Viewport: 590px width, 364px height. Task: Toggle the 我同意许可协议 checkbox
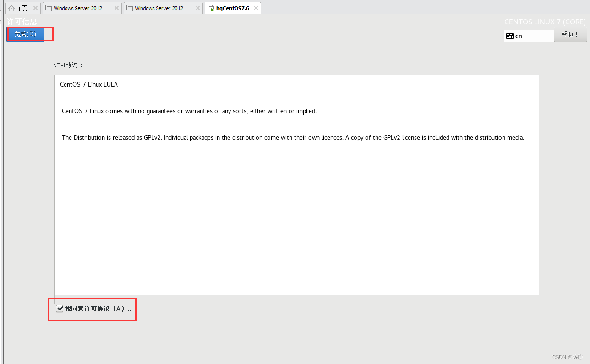click(60, 309)
